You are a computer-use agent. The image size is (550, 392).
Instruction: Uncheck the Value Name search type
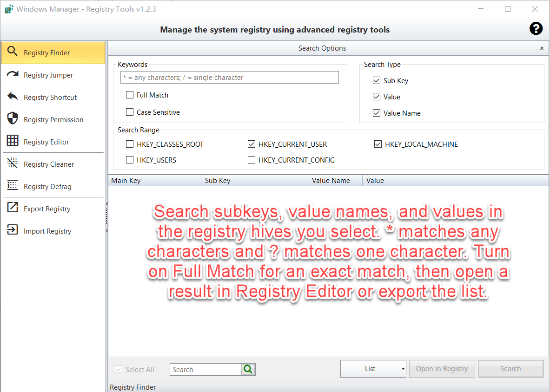[377, 113]
